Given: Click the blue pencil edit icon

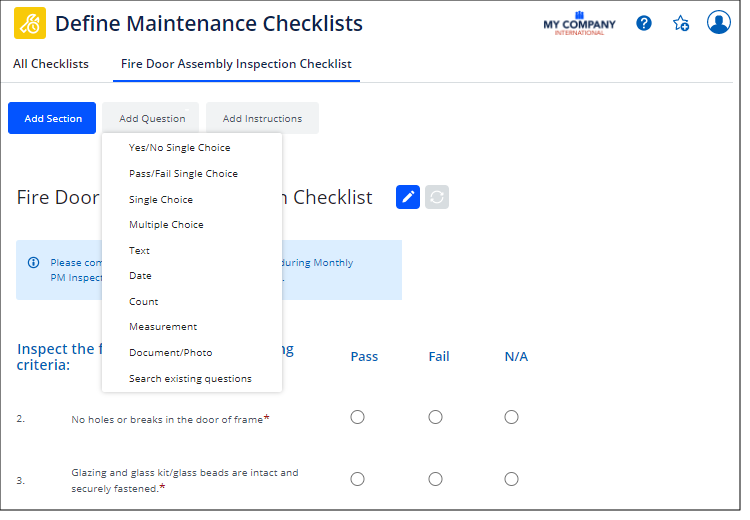Looking at the screenshot, I should point(408,197).
